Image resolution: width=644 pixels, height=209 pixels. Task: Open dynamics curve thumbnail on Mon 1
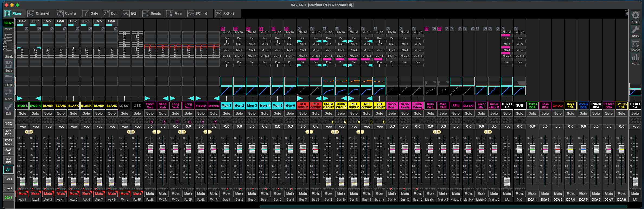coord(226,91)
